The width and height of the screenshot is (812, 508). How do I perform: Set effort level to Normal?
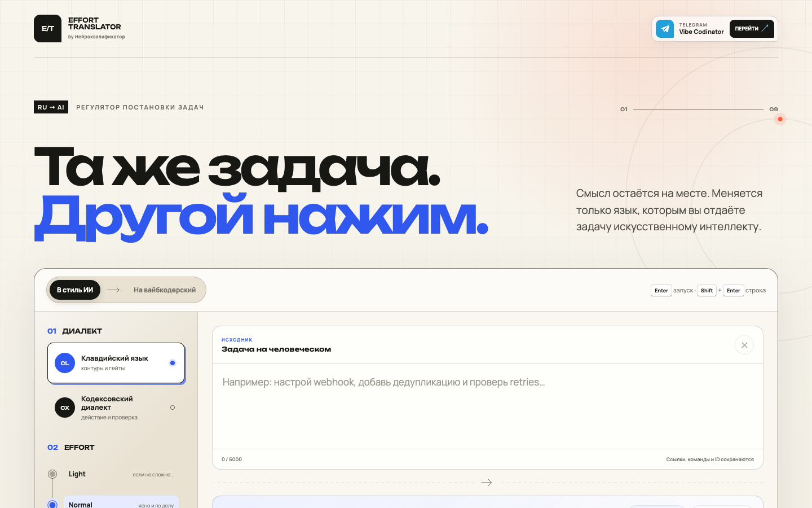pyautogui.click(x=121, y=503)
